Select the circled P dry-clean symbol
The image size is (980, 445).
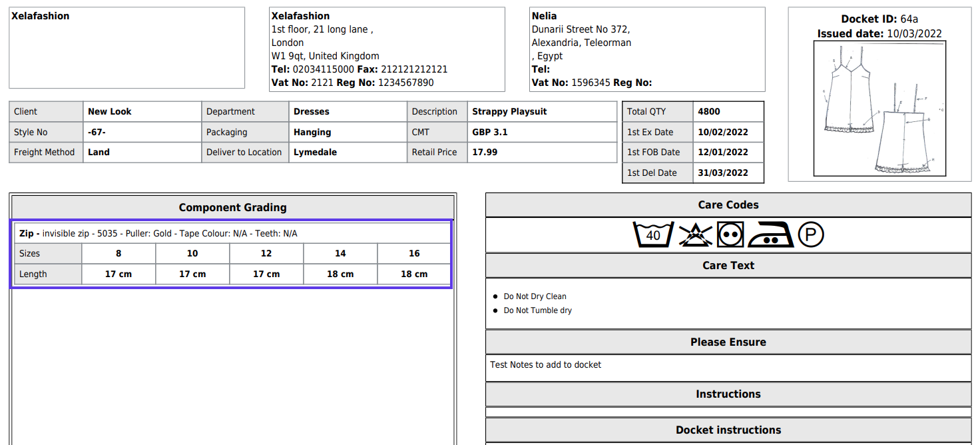pyautogui.click(x=811, y=234)
